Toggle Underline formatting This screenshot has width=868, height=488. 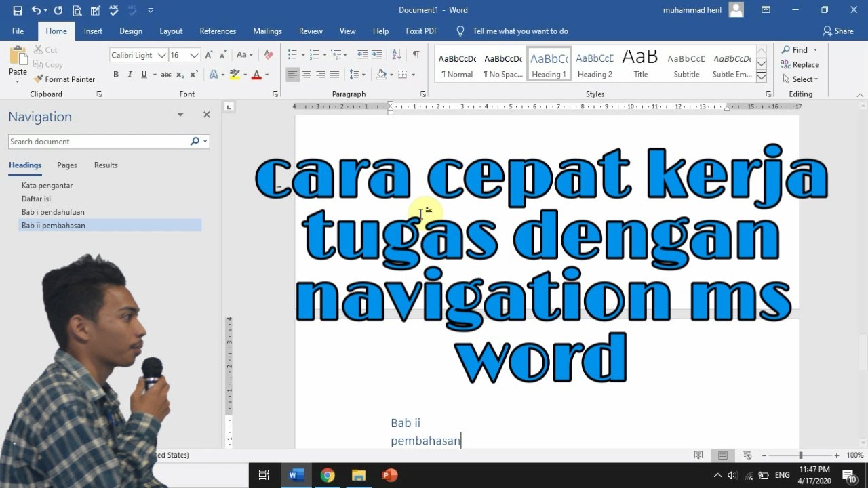click(x=144, y=75)
